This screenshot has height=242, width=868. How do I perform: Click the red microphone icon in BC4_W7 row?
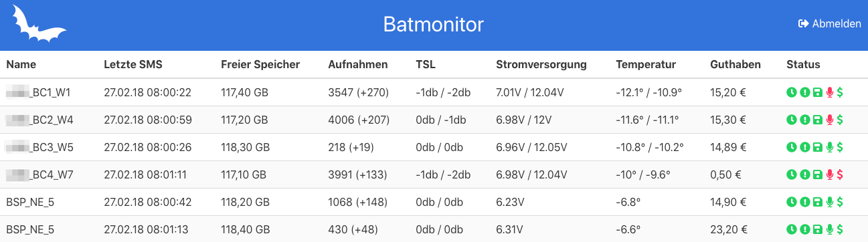[831, 174]
